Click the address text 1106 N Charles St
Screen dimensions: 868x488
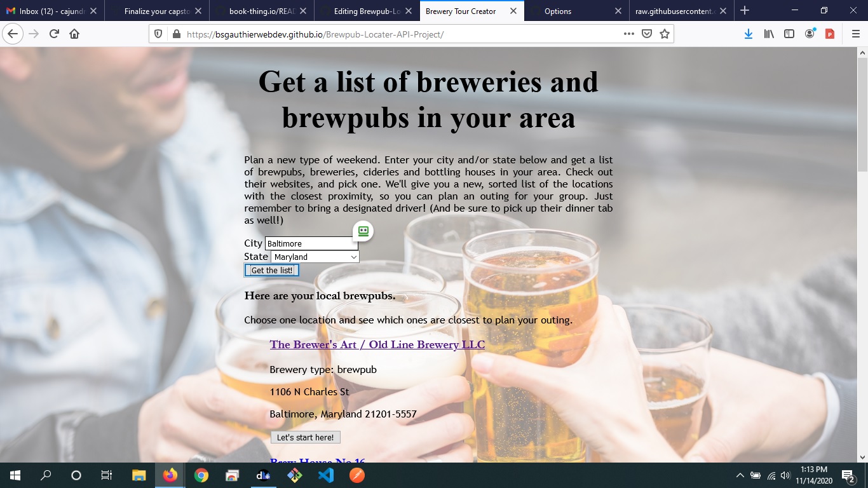click(x=309, y=392)
